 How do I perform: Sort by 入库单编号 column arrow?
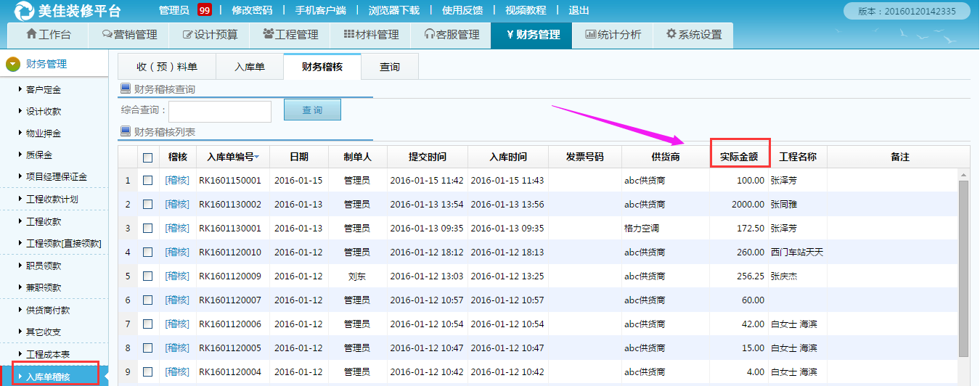click(x=257, y=157)
